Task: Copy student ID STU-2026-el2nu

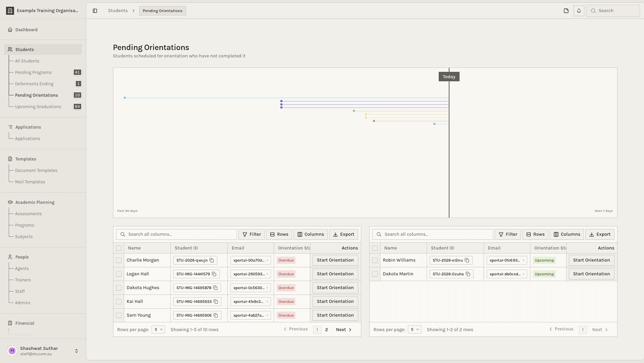Action: pyautogui.click(x=467, y=260)
